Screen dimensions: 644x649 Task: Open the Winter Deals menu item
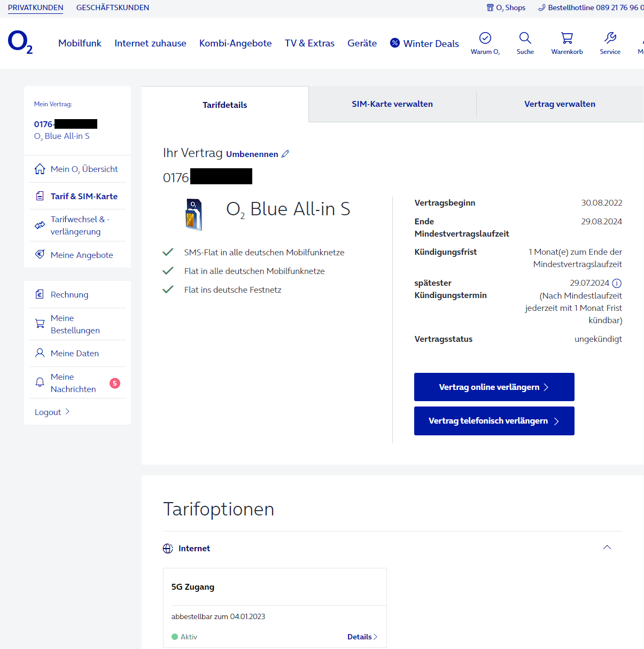pyautogui.click(x=424, y=43)
